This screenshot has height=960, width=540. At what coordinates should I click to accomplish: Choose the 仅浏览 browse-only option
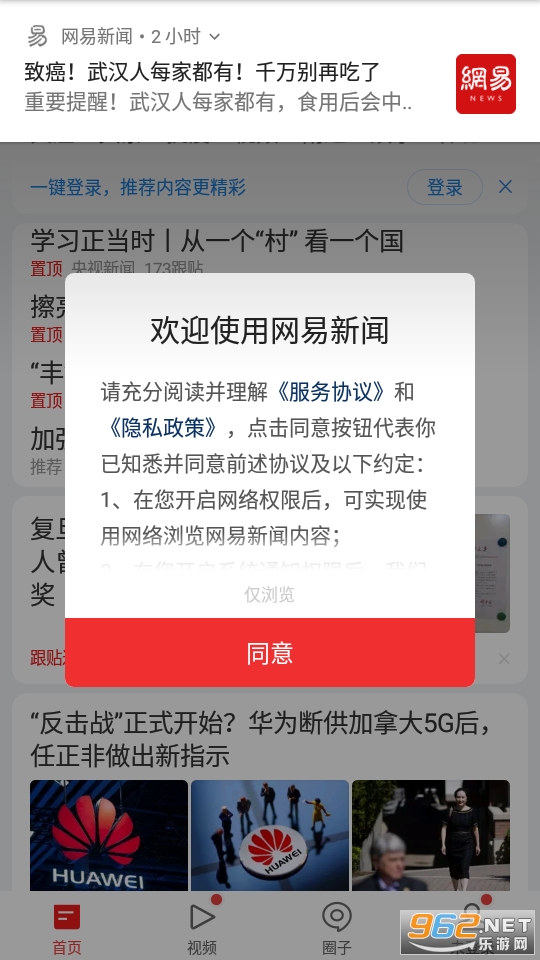tap(269, 594)
